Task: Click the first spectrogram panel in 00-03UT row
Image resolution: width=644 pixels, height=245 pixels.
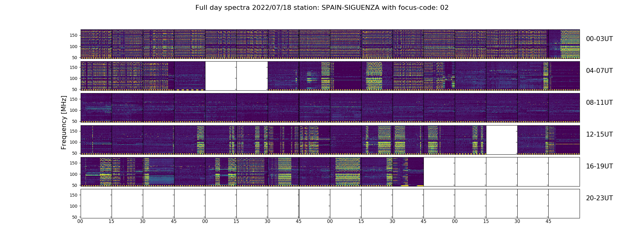Action: click(x=96, y=44)
